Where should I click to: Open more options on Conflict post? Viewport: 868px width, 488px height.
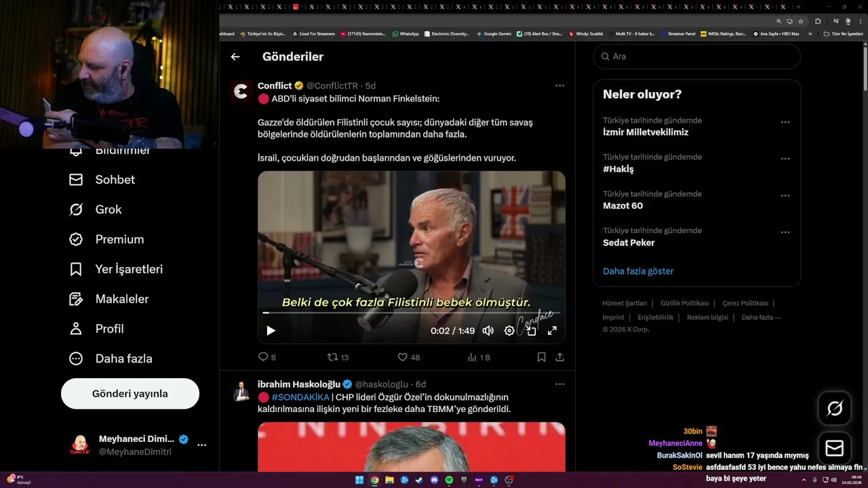559,85
